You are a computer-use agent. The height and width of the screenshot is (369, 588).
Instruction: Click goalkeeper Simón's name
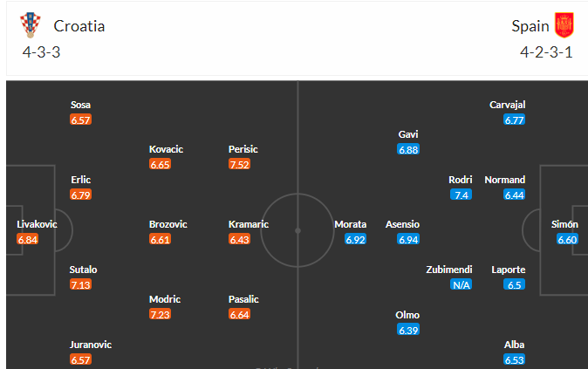(x=564, y=224)
